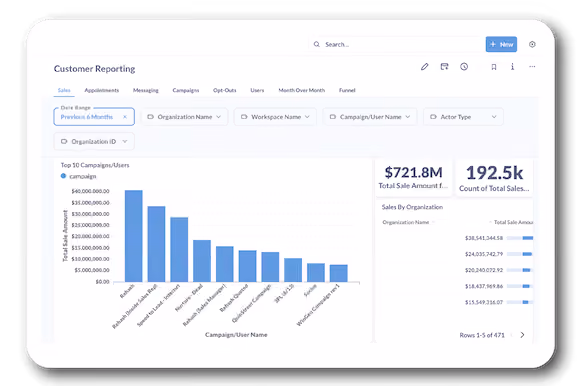Expand the Organization ID filter

94,141
